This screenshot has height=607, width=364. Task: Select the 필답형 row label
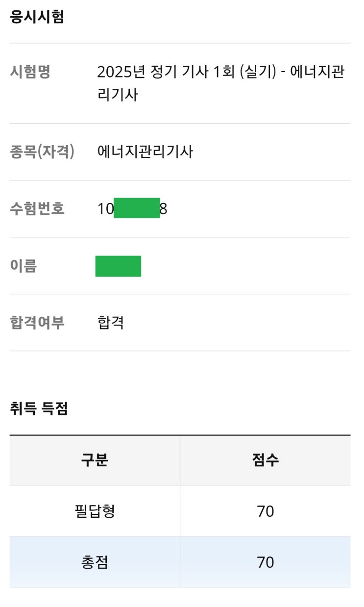click(95, 511)
